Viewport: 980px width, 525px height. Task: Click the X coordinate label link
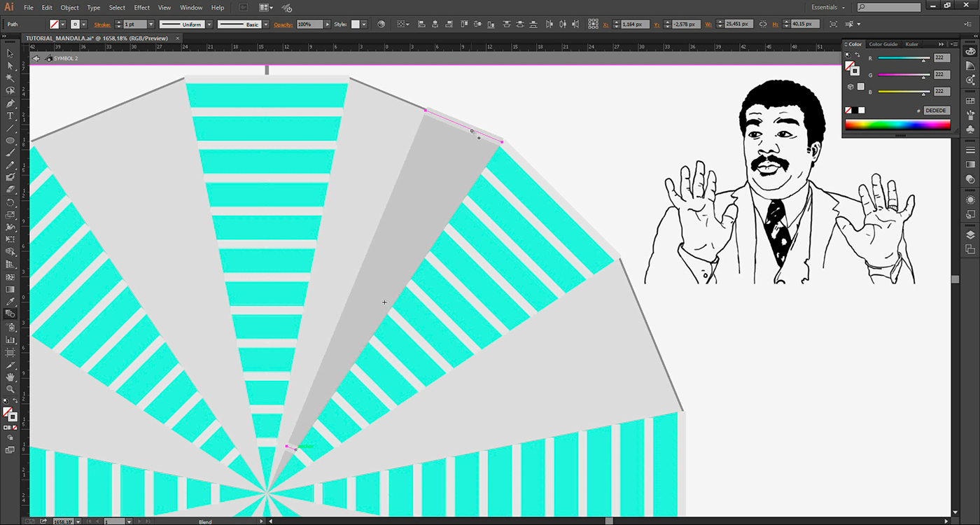(607, 24)
